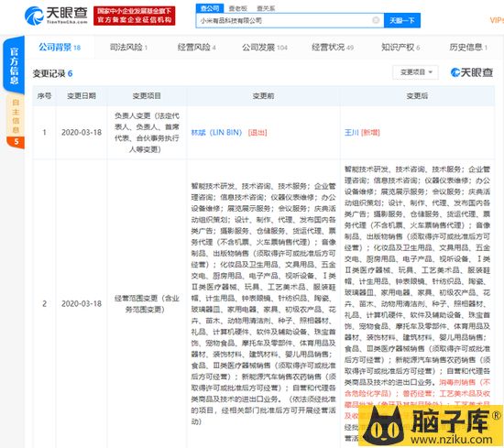
Task: Click the 变更后 column header
Action: pyautogui.click(x=417, y=96)
